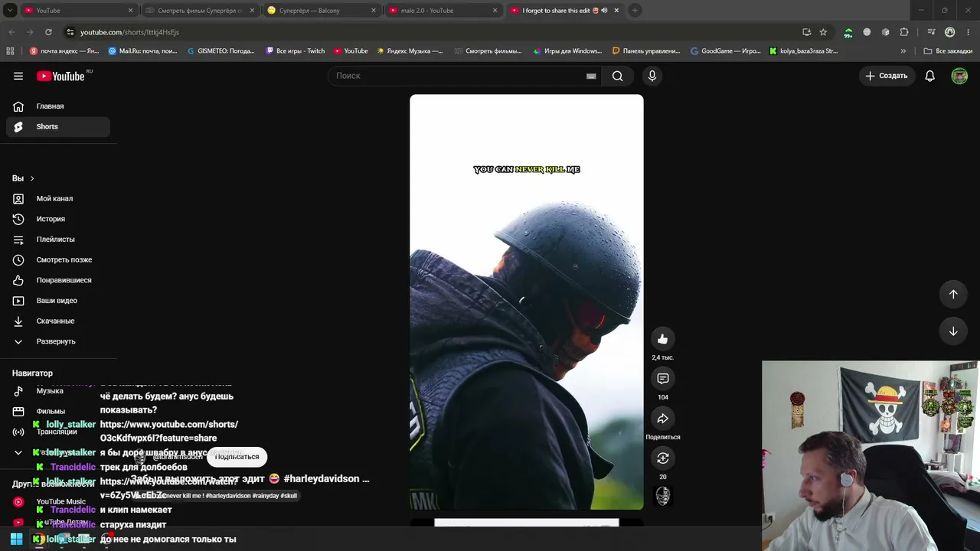Switch to malo 2.0 - YouTube tab
The height and width of the screenshot is (551, 980).
pyautogui.click(x=443, y=11)
